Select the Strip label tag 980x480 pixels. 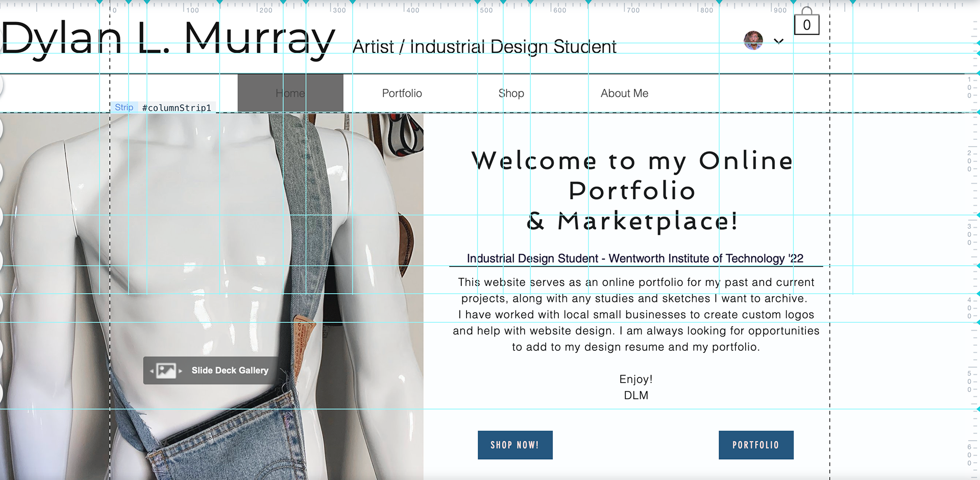(124, 107)
